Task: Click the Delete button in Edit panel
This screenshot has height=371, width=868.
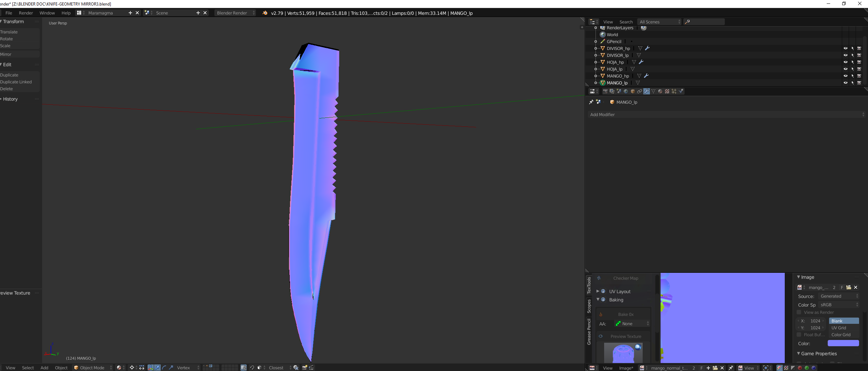Action: click(20, 89)
